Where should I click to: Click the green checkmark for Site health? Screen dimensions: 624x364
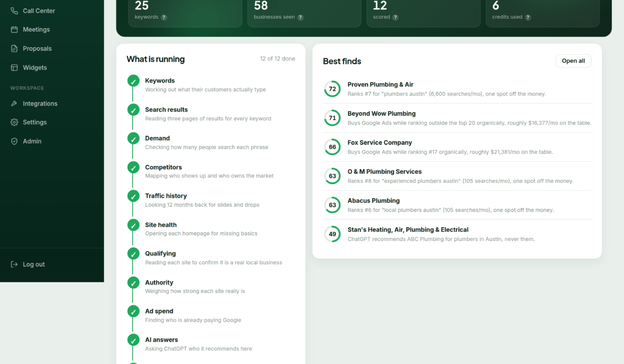133,226
